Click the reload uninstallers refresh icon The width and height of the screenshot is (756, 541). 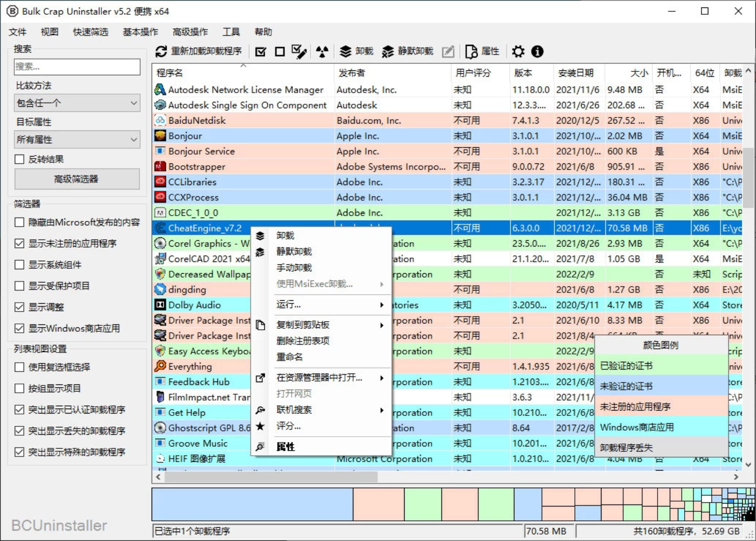coord(161,51)
